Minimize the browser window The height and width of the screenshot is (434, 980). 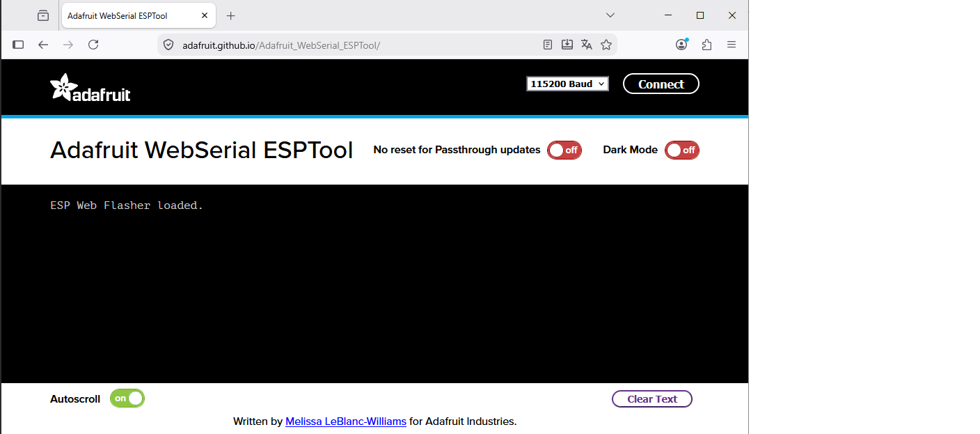[x=668, y=15]
